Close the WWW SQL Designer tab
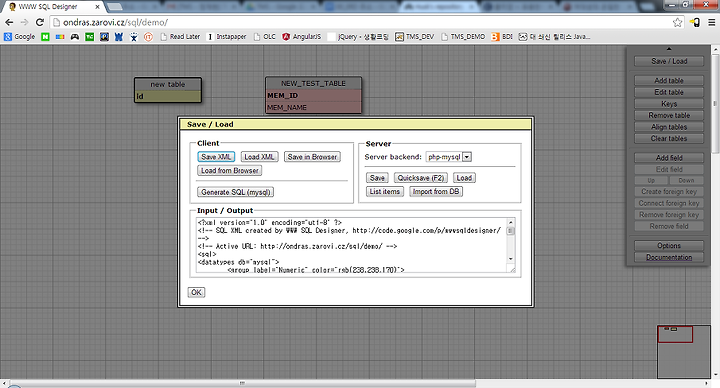 97,7
